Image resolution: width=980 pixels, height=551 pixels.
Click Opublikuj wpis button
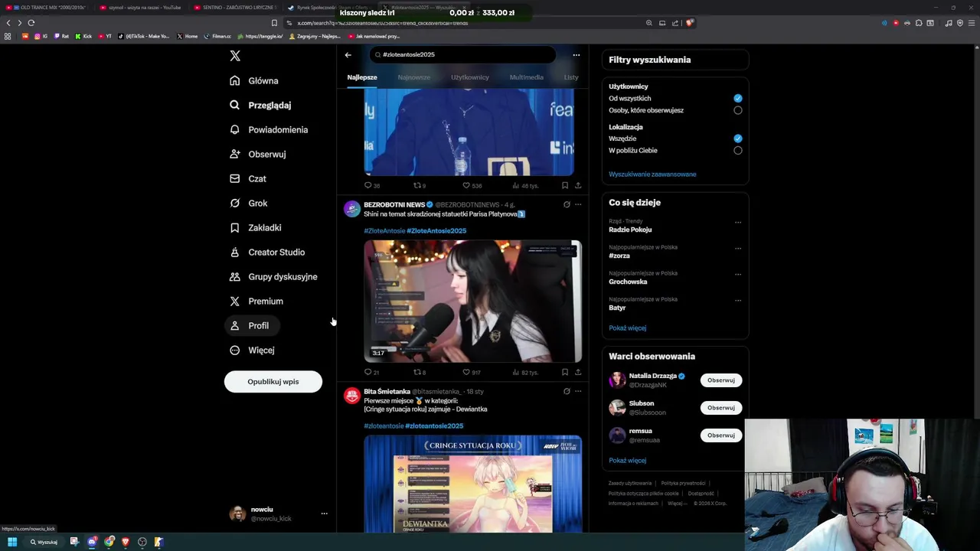pyautogui.click(x=273, y=381)
